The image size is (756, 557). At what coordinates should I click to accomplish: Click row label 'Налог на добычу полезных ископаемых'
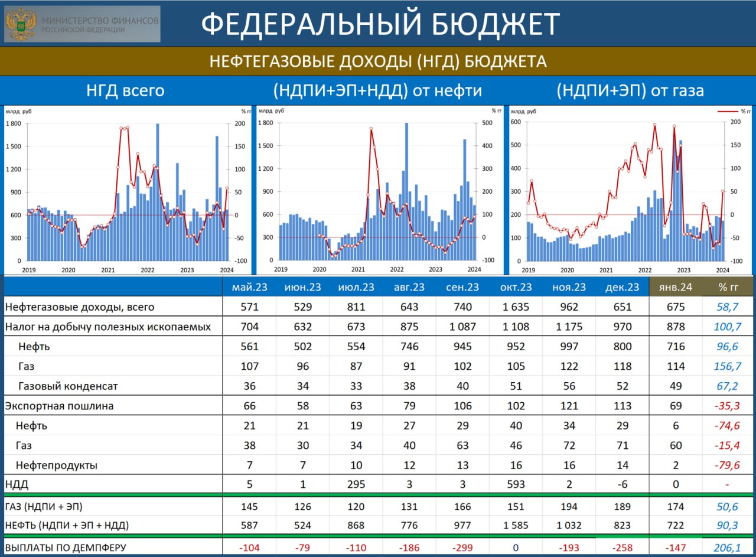click(x=107, y=327)
